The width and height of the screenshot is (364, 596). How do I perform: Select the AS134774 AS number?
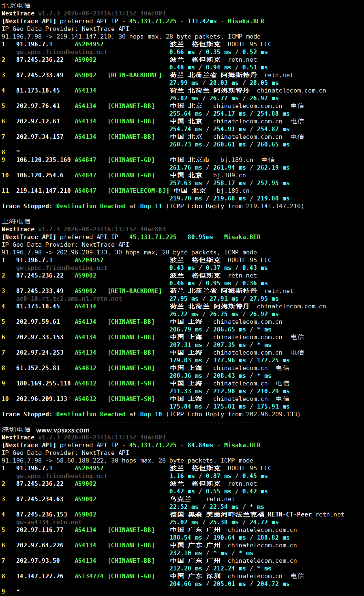pos(89,576)
